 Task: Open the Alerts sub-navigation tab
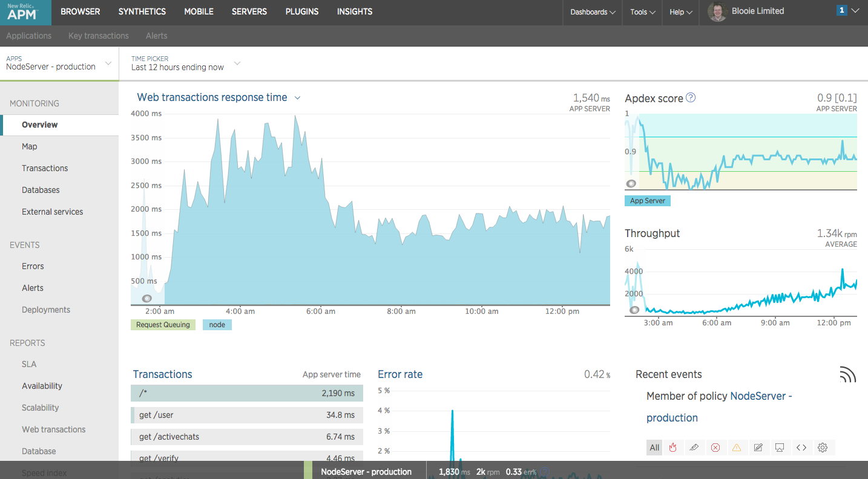156,36
